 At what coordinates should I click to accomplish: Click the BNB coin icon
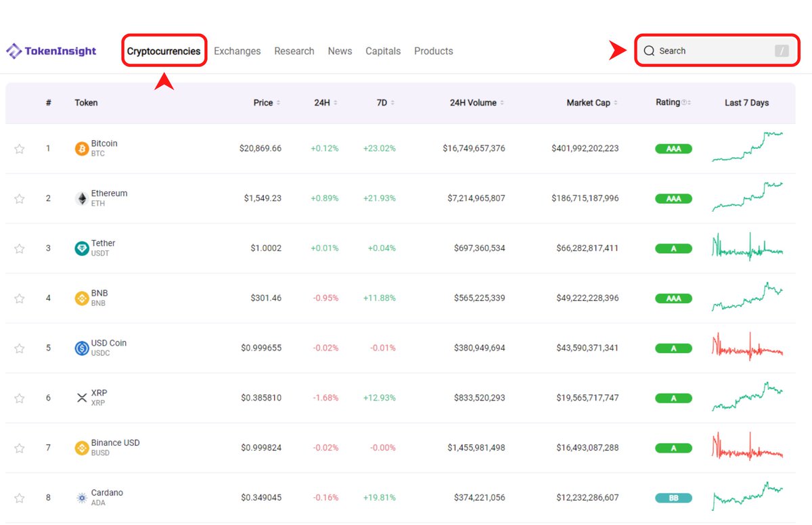point(82,298)
